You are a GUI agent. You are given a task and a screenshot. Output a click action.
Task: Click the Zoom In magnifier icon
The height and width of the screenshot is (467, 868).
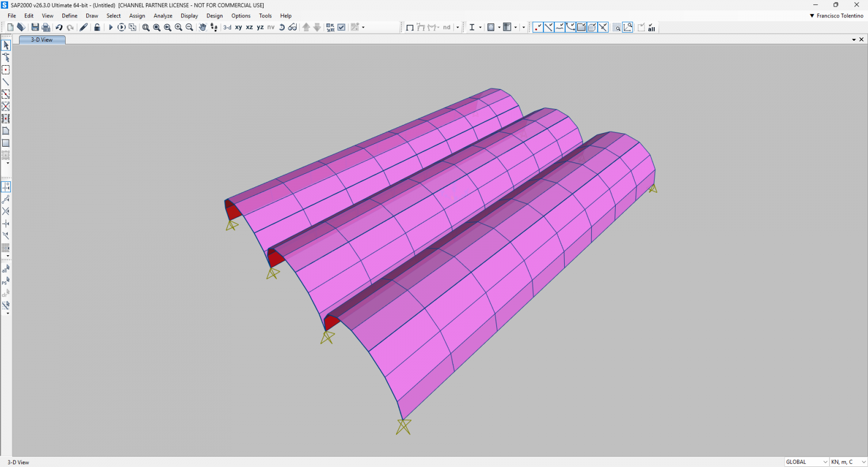click(178, 27)
